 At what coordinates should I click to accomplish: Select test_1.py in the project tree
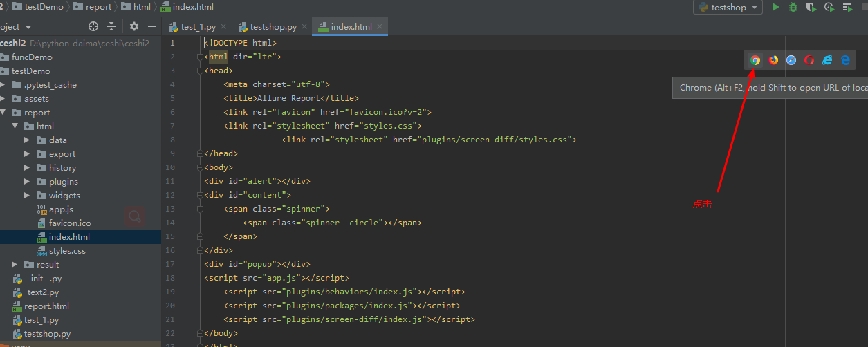tap(41, 319)
